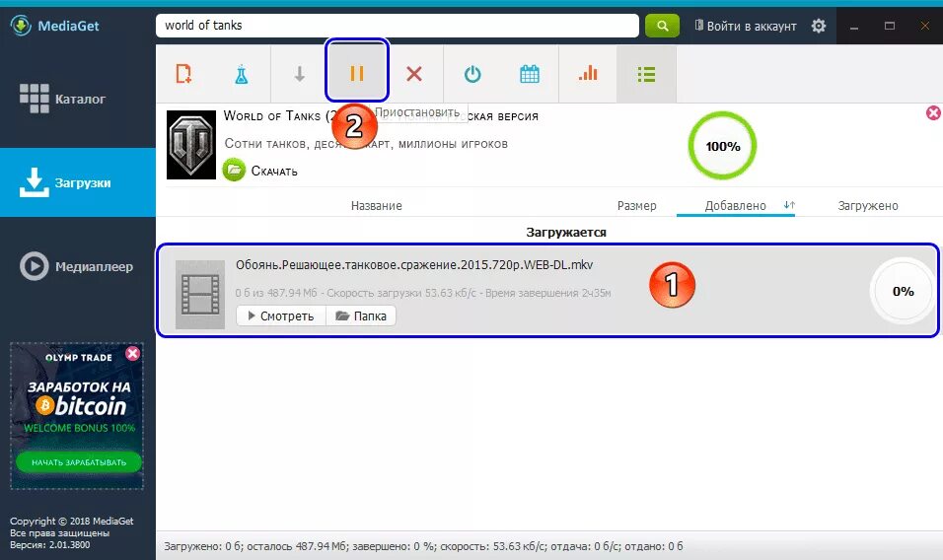
Task: Click the add torrent file icon
Action: pos(183,74)
